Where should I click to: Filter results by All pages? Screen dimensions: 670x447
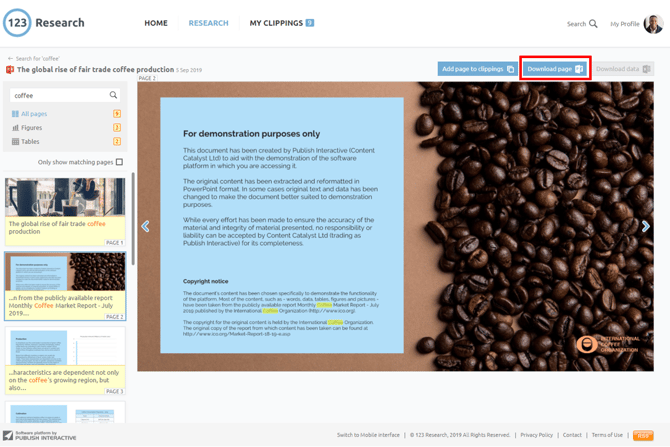(x=34, y=114)
